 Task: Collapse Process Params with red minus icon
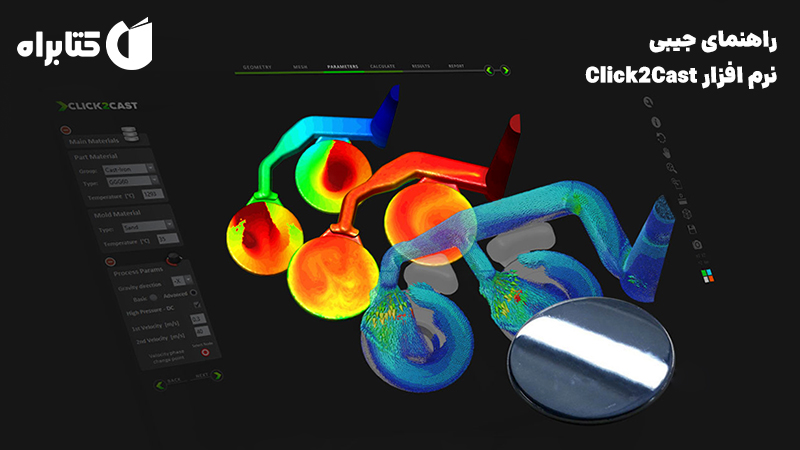click(x=110, y=262)
